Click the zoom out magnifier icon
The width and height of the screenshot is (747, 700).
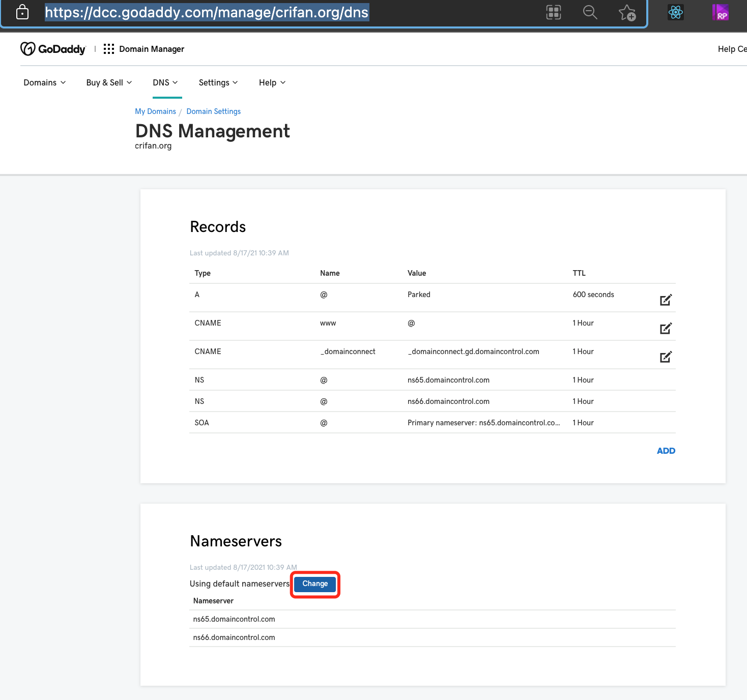click(590, 12)
